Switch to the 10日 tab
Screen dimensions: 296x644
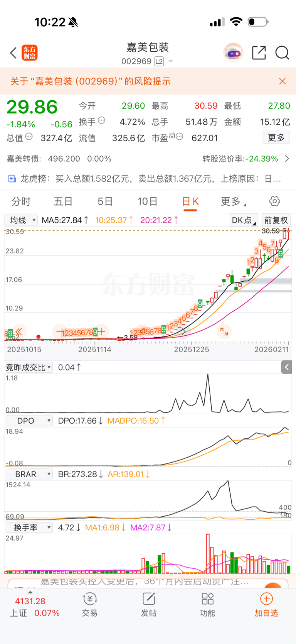click(x=147, y=201)
